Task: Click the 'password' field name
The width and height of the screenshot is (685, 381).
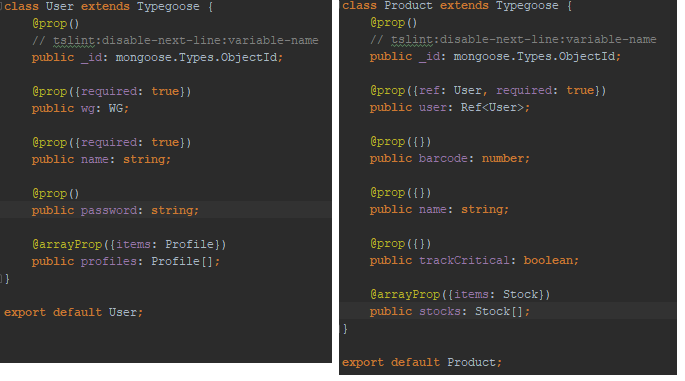Action: [109, 211]
